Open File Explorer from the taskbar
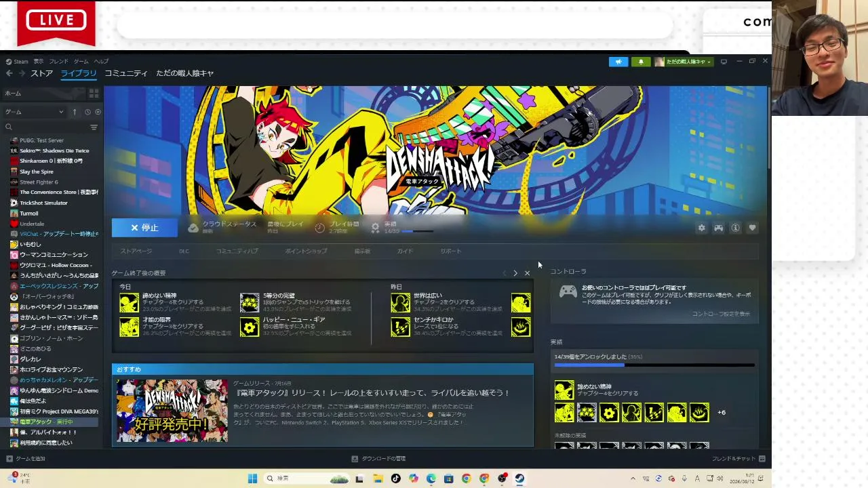 [x=378, y=479]
